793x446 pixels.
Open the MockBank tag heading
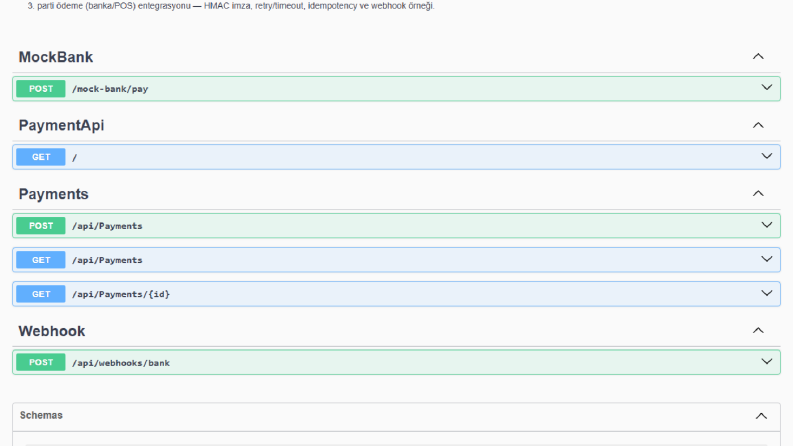click(x=56, y=57)
